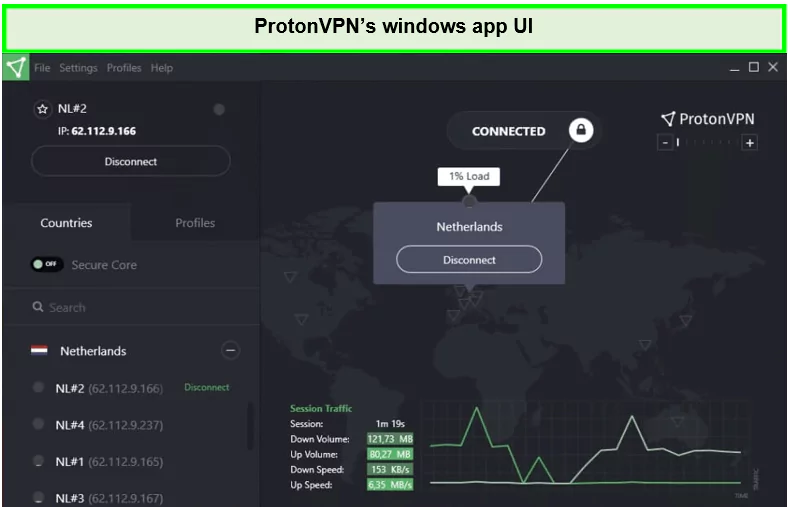Click the Session Traffic heading
Image resolution: width=788 pixels, height=507 pixels.
(321, 408)
